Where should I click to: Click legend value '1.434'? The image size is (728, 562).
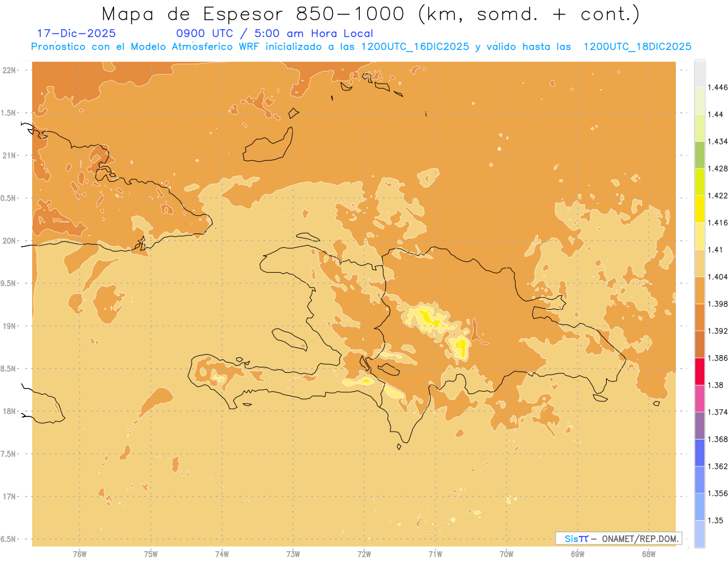click(717, 141)
